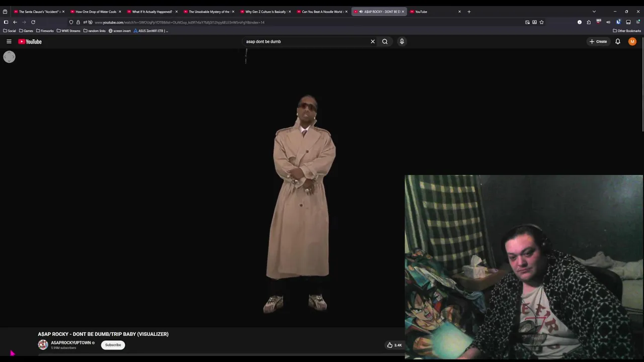Clear the search box text

pos(373,42)
